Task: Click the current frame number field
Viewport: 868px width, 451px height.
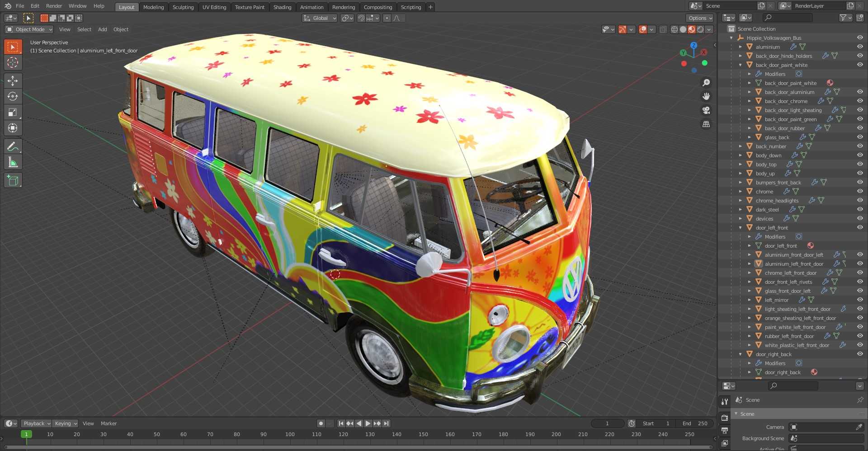Action: click(x=608, y=423)
